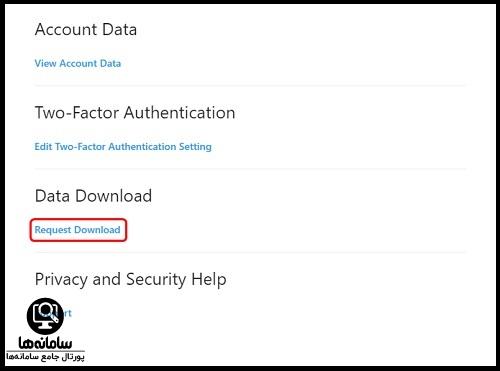Click the divider under the two-factor setting link
This screenshot has height=371, width=500.
click(x=250, y=169)
